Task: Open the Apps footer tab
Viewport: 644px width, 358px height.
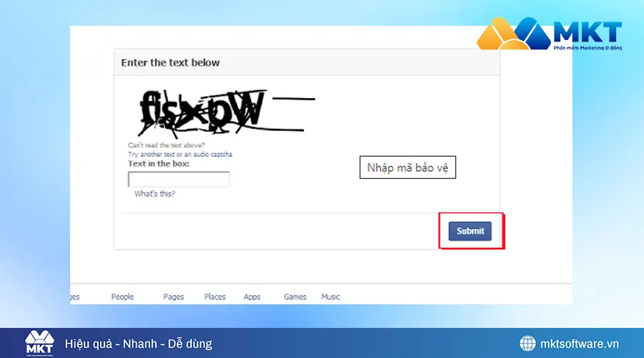Action: 252,296
